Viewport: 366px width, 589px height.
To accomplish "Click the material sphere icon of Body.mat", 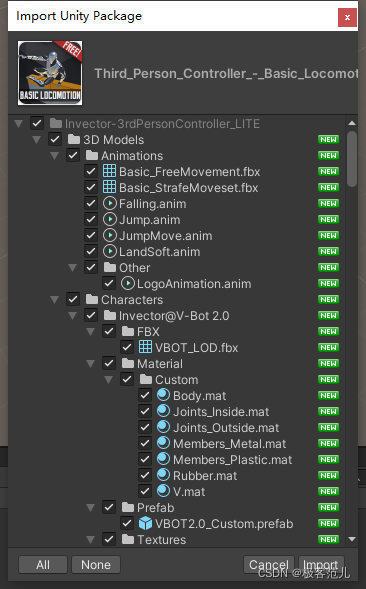I will pyautogui.click(x=163, y=395).
